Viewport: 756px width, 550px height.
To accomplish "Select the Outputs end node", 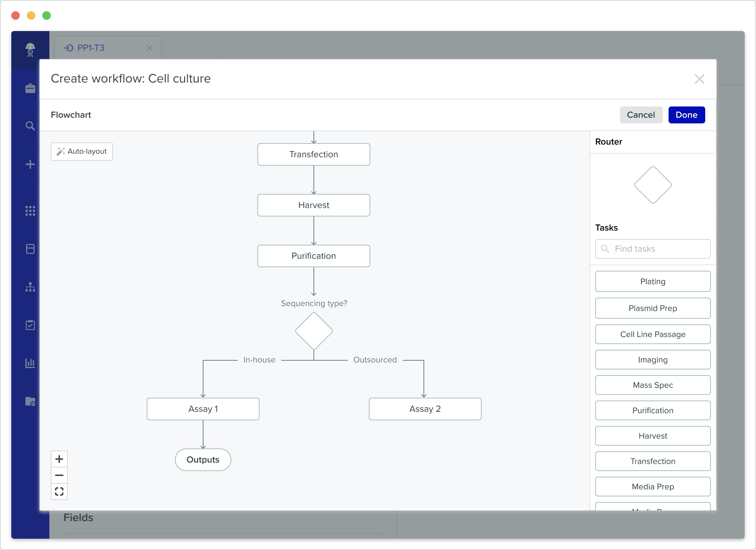I will click(x=203, y=460).
